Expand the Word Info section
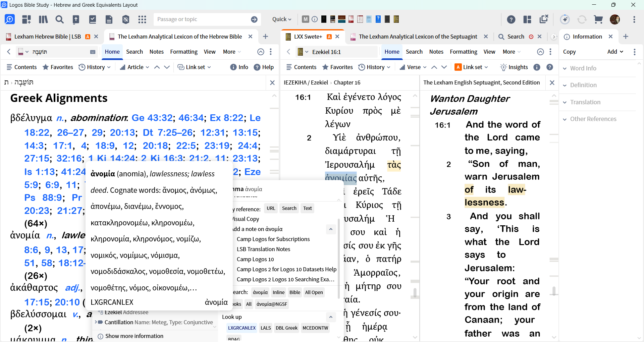 tap(580, 68)
